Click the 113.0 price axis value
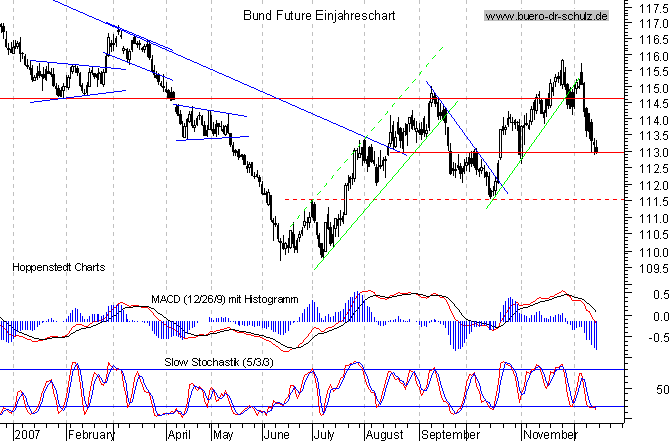The height and width of the screenshot is (441, 672). click(654, 153)
